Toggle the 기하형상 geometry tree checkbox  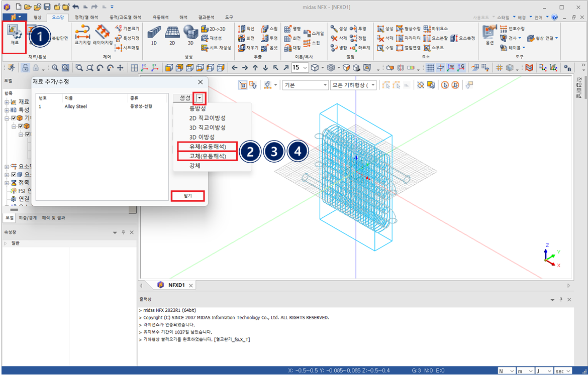pyautogui.click(x=14, y=118)
